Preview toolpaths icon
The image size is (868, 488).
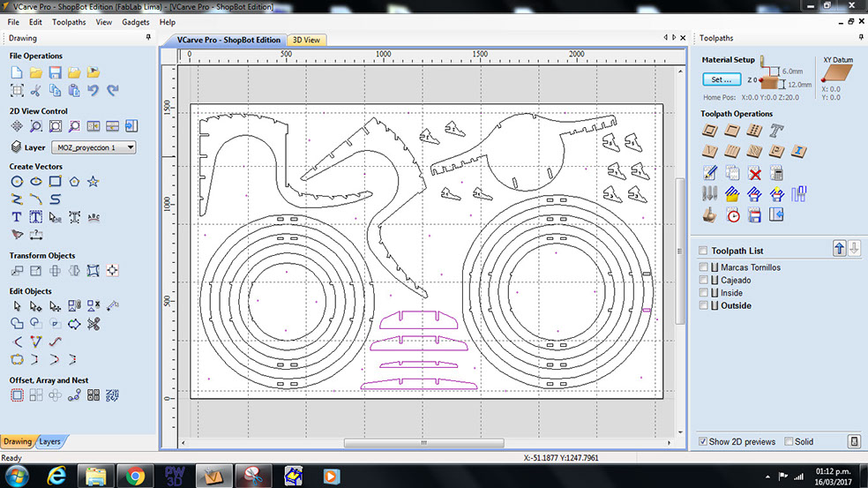coord(710,215)
